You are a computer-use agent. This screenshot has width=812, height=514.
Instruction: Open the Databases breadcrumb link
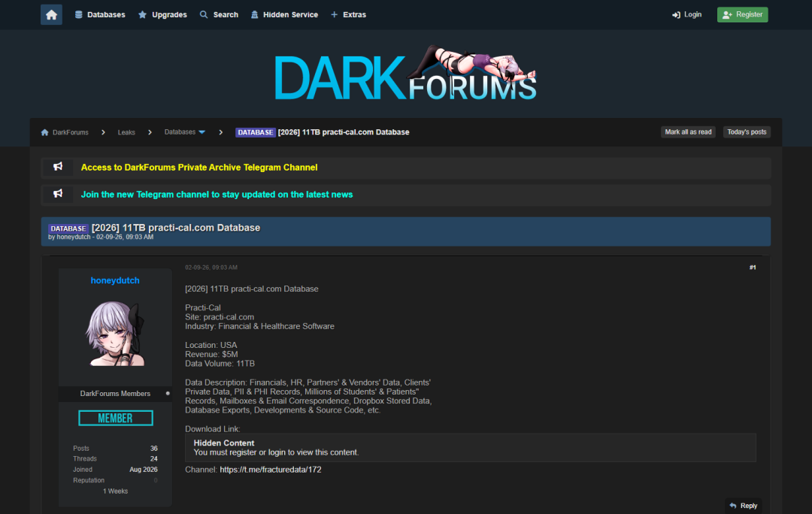(180, 132)
